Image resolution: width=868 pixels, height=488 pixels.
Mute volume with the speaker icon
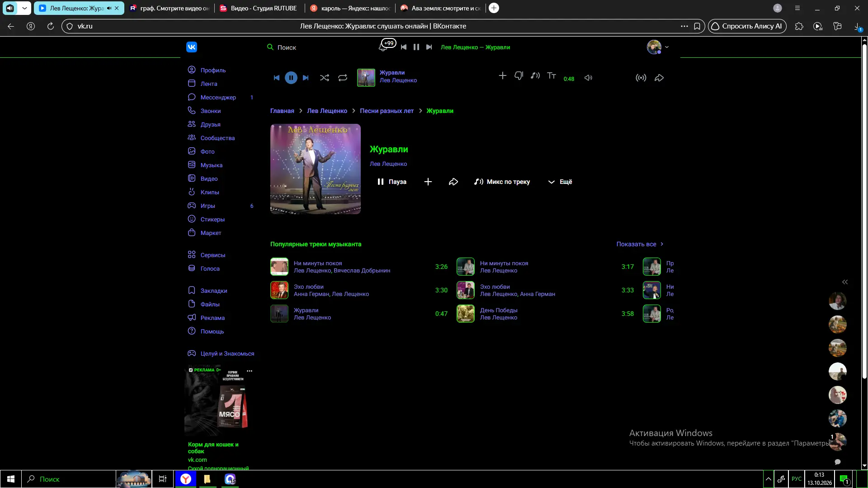[x=588, y=78]
